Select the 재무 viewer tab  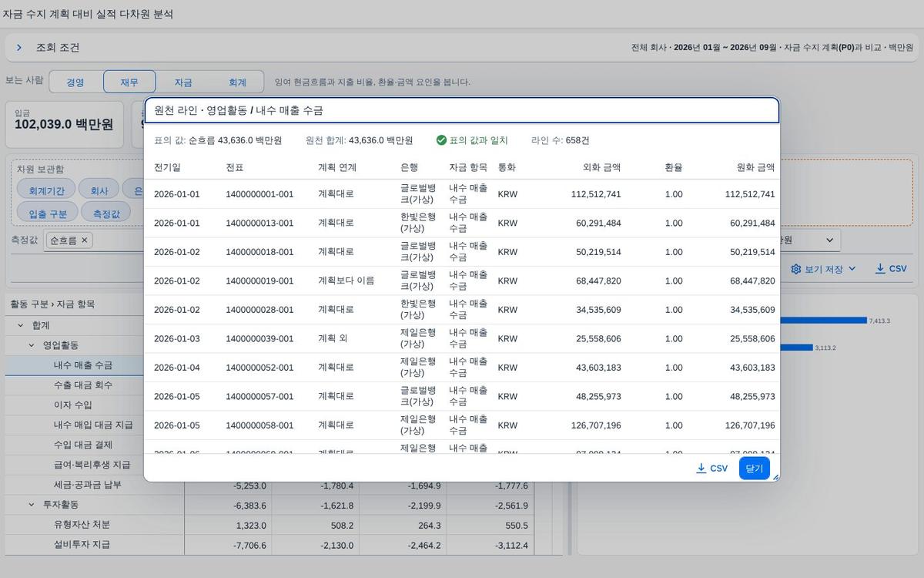pos(129,82)
